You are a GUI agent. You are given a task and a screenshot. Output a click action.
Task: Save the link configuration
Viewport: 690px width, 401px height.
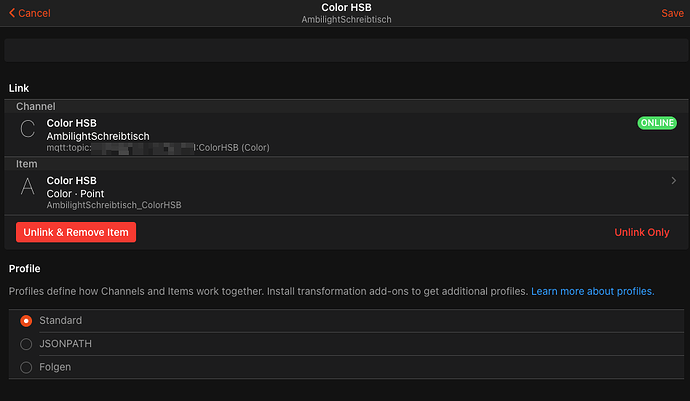tap(672, 13)
